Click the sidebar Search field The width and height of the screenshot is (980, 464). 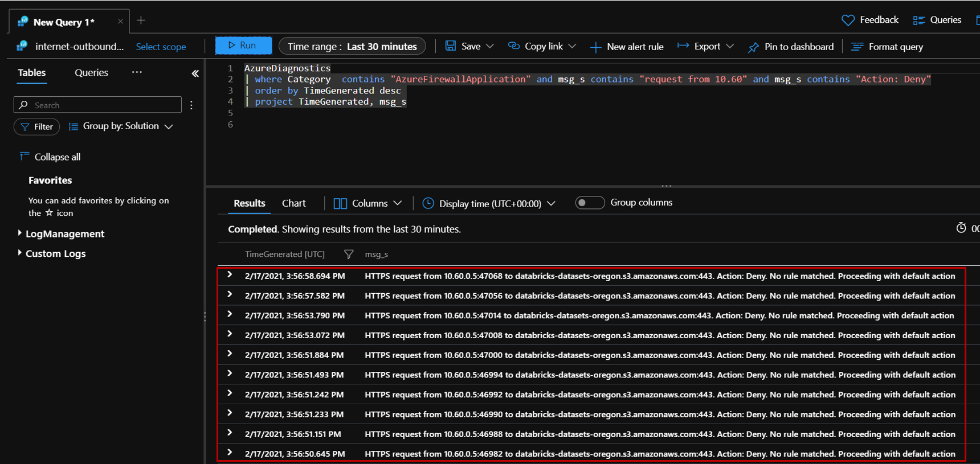click(x=97, y=105)
